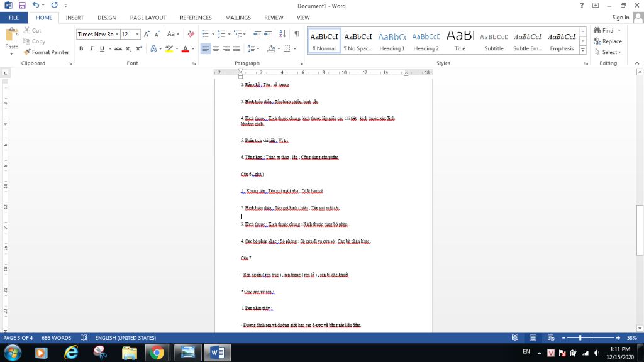Click the vertical scrollbar thumb
644x362 pixels.
(x=640, y=230)
